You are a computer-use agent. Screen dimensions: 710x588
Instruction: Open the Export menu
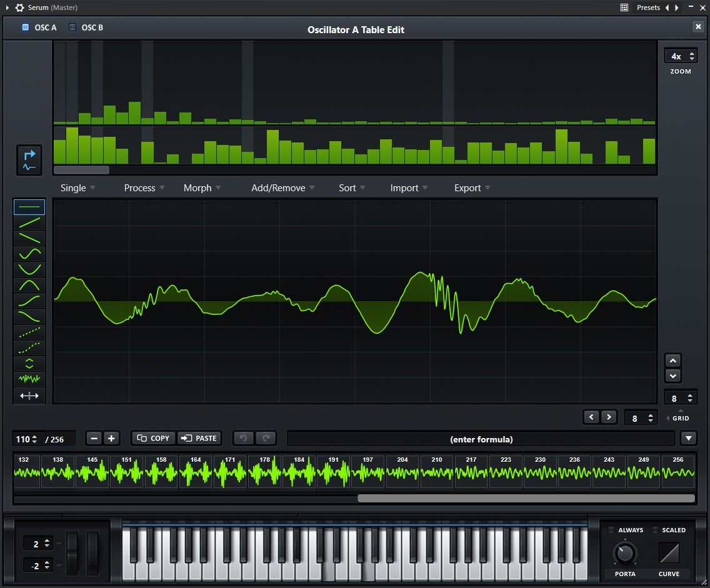[x=472, y=188]
